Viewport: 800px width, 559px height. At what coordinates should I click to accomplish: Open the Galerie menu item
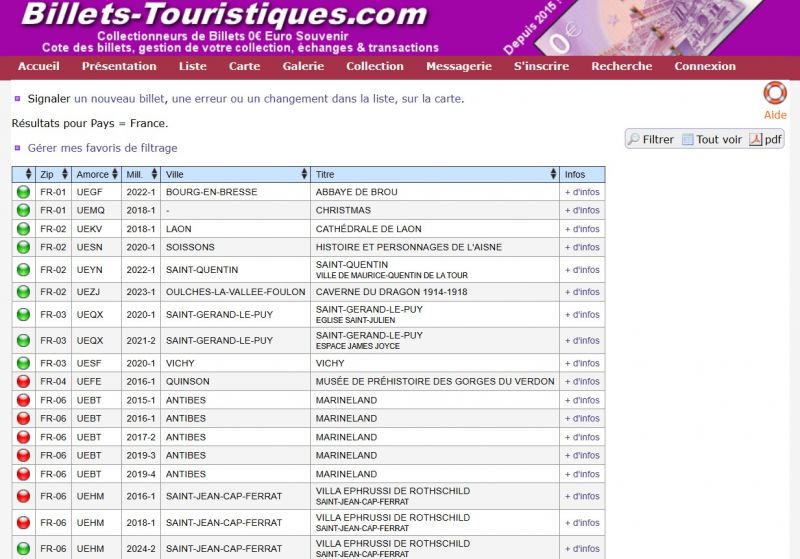point(303,67)
